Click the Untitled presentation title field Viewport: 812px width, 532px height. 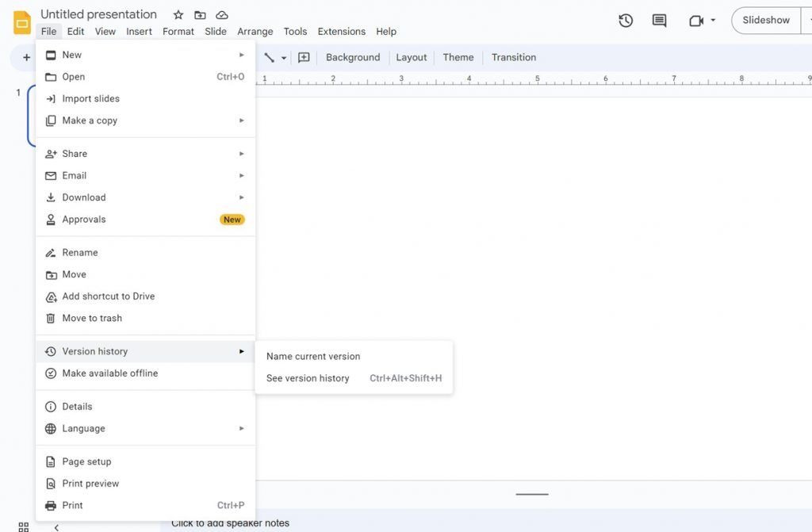pyautogui.click(x=98, y=14)
